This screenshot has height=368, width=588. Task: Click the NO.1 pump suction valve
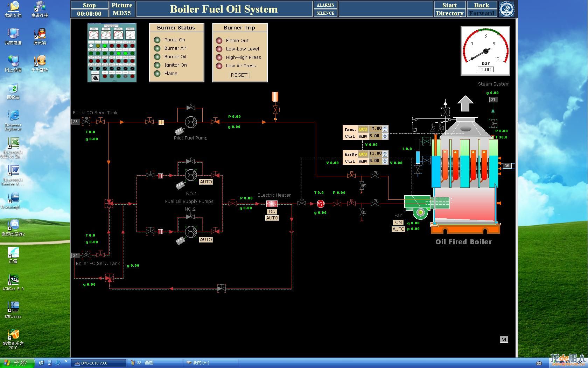(150, 174)
